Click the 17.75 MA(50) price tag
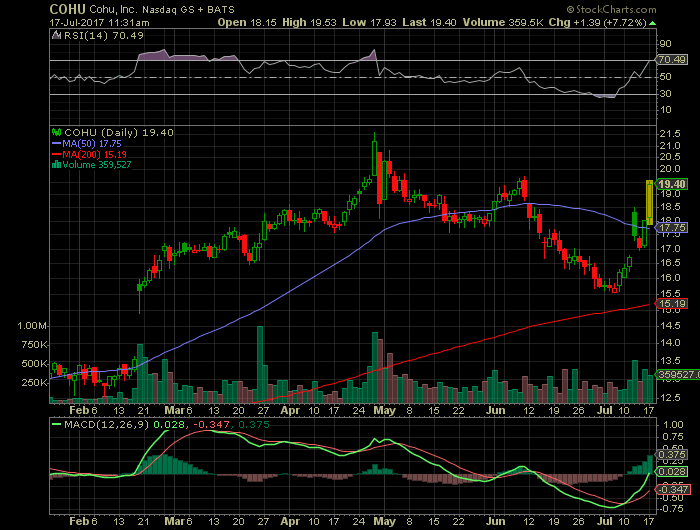 click(x=672, y=228)
